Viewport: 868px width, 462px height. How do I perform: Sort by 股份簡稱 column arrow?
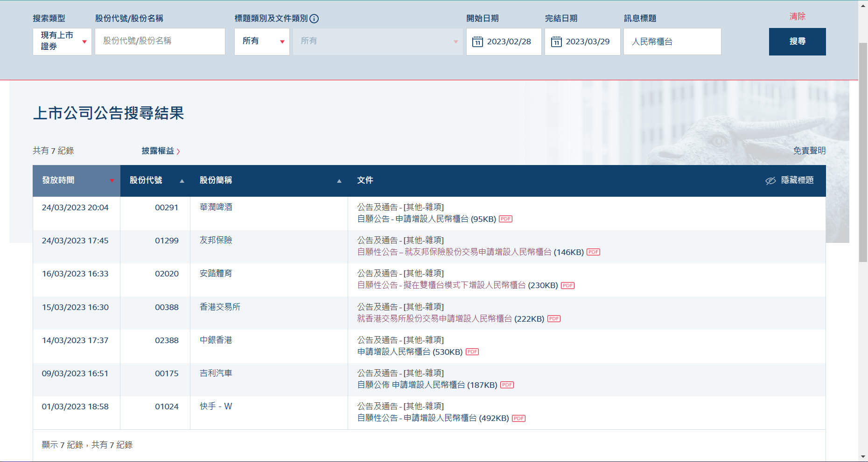(339, 181)
